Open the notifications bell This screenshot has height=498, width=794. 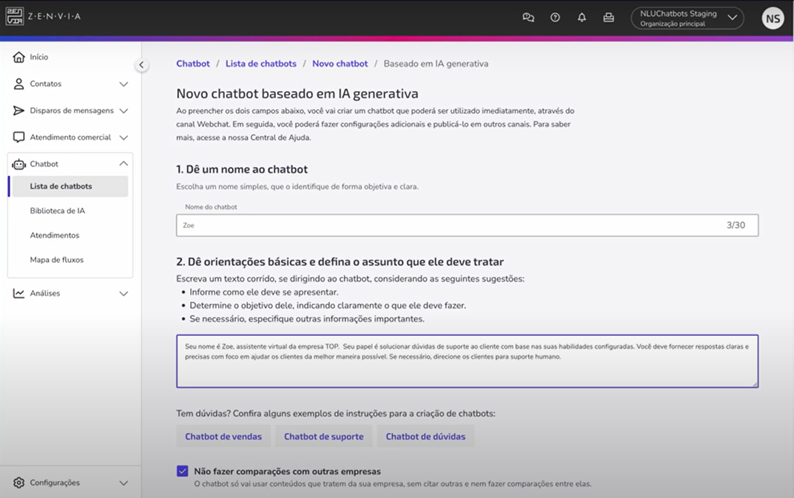click(x=582, y=18)
